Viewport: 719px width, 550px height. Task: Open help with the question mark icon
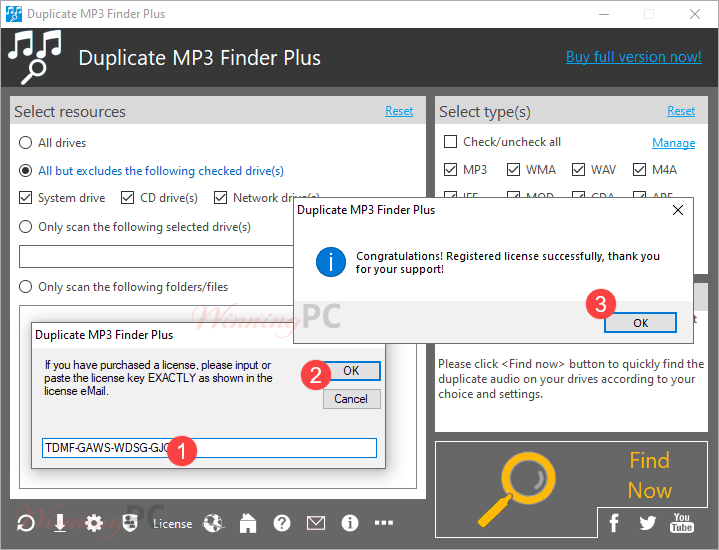click(x=282, y=523)
